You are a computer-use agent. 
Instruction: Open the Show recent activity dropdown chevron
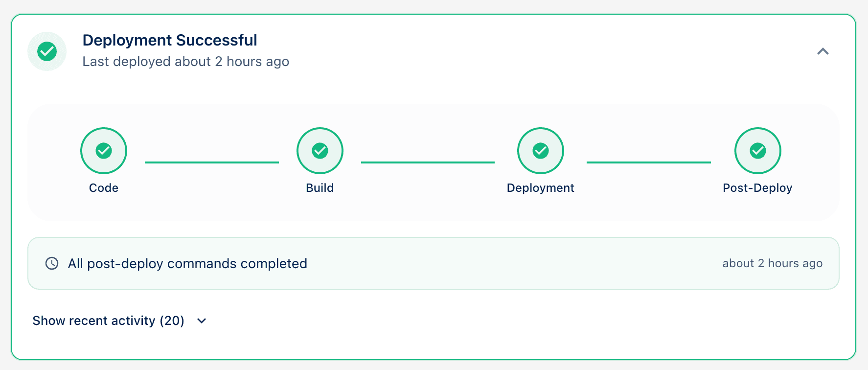(x=201, y=321)
